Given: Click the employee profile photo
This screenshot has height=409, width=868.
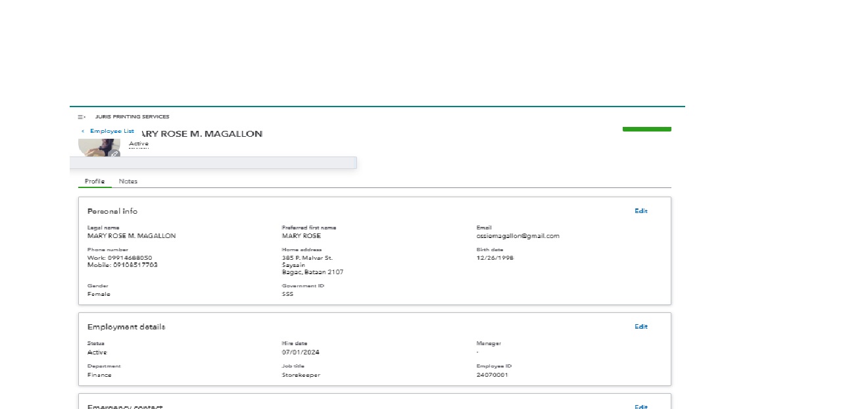Looking at the screenshot, I should pos(98,147).
